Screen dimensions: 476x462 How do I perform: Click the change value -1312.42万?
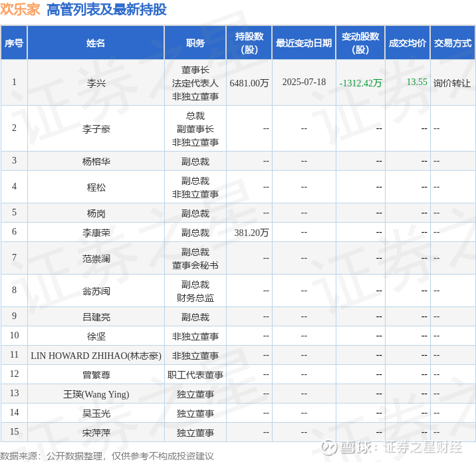(360, 83)
